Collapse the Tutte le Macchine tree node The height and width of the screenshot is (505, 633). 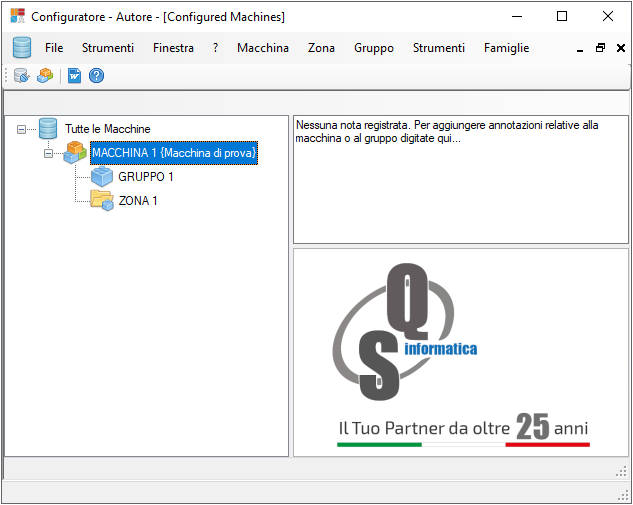(x=21, y=130)
